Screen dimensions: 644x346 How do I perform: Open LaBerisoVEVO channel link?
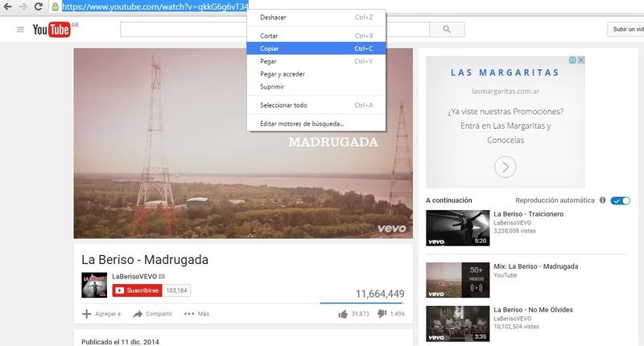coord(135,277)
